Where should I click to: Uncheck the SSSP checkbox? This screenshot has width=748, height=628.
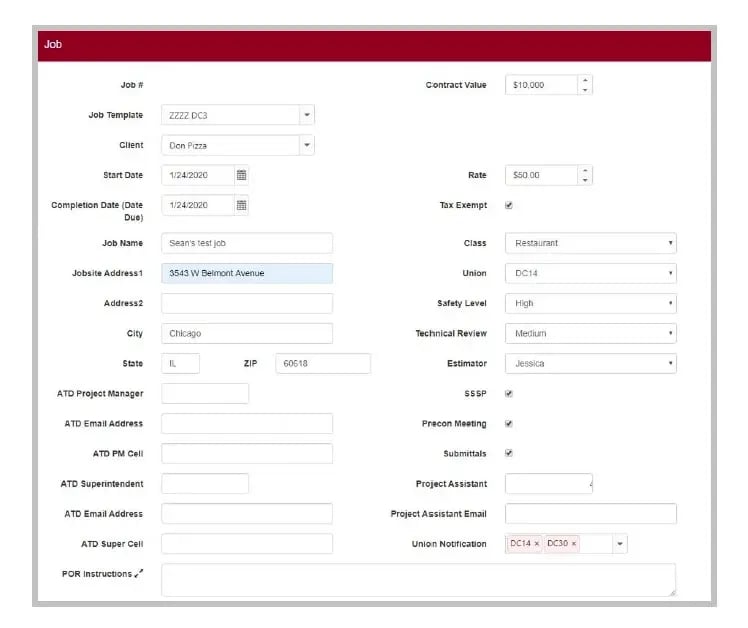pos(509,394)
